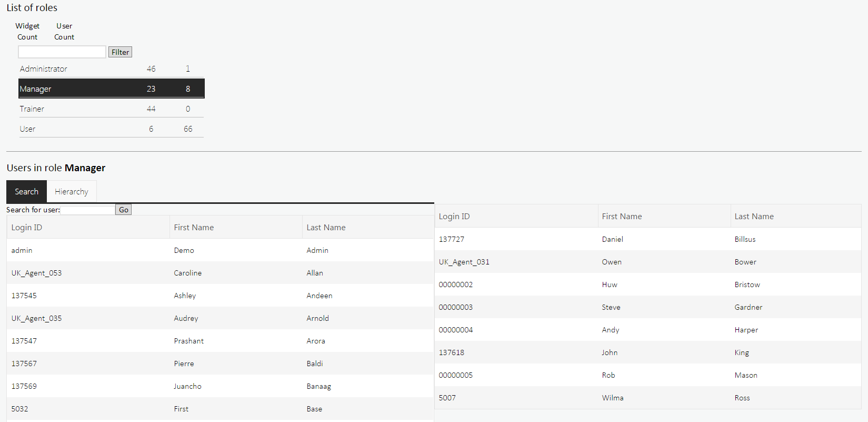Sort left table by First Name header

(x=194, y=228)
